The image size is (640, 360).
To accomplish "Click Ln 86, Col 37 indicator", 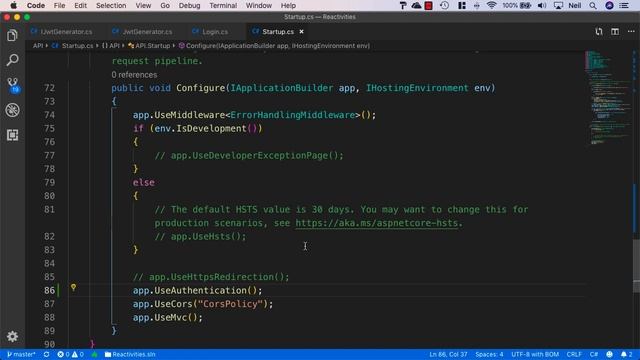I will click(x=448, y=354).
